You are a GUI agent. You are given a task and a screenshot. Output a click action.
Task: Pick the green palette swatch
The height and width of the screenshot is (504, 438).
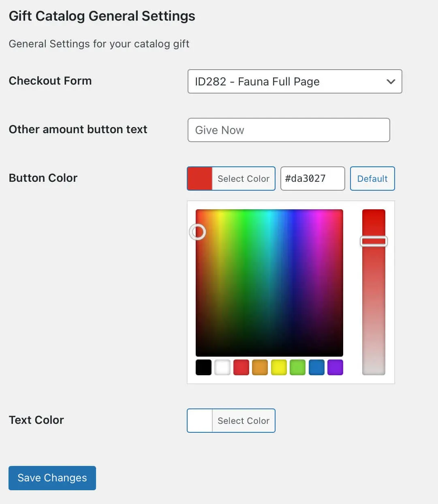pos(297,368)
